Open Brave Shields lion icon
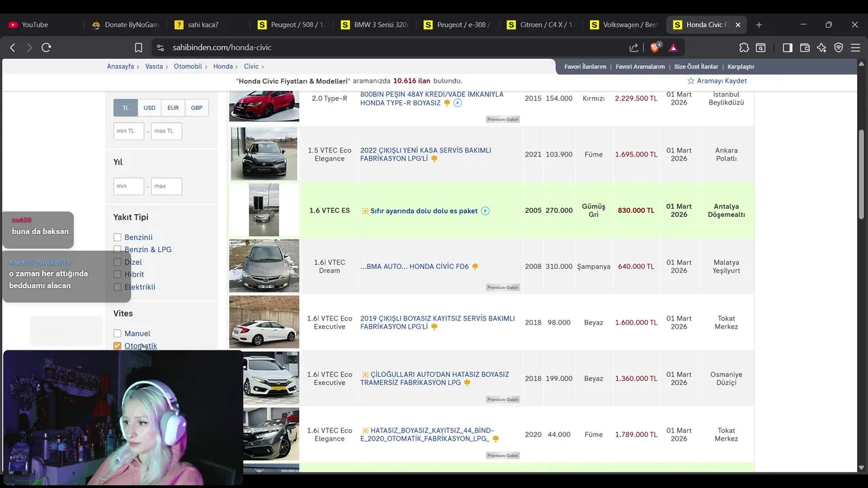Screen dimensions: 868x488 coord(655,47)
